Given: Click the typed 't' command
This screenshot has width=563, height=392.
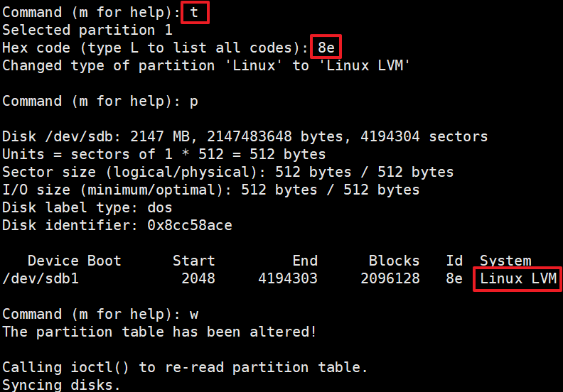Looking at the screenshot, I should pos(194,13).
